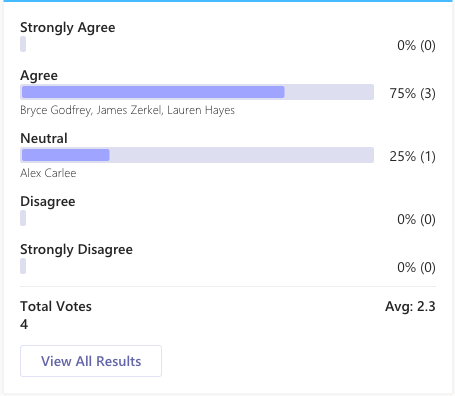Click the Disagree 0% (0) count
This screenshot has height=396, width=455.
[x=416, y=219]
